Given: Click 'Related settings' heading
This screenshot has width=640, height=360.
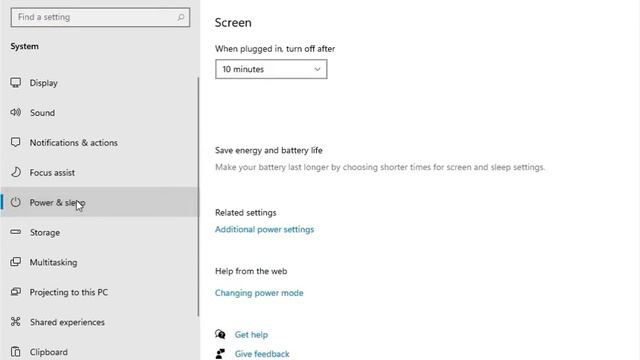Looking at the screenshot, I should 246,212.
